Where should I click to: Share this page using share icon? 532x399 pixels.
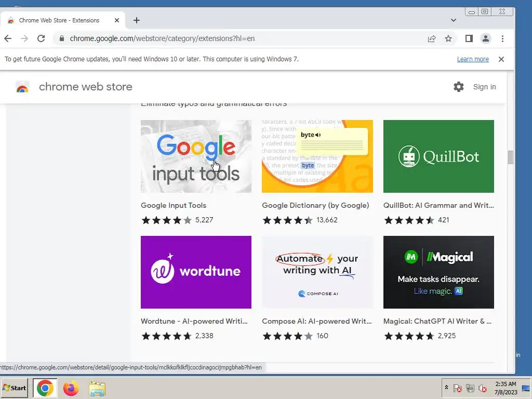tap(432, 38)
